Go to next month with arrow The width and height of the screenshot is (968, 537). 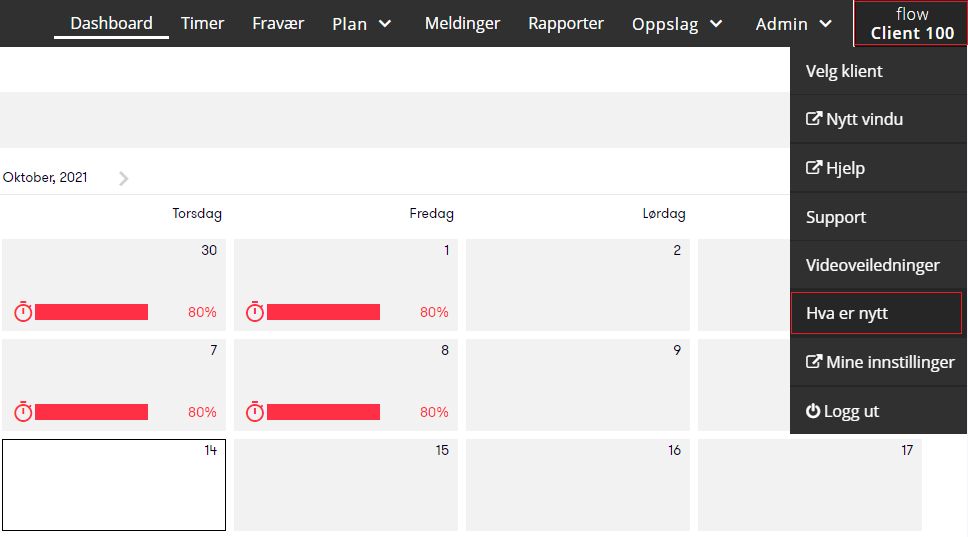tap(123, 178)
